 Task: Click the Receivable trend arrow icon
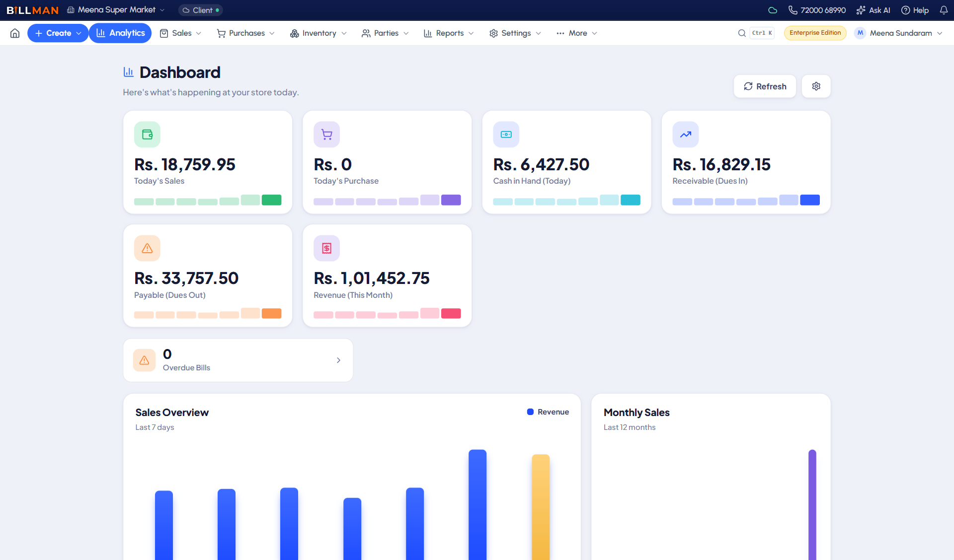coord(686,135)
